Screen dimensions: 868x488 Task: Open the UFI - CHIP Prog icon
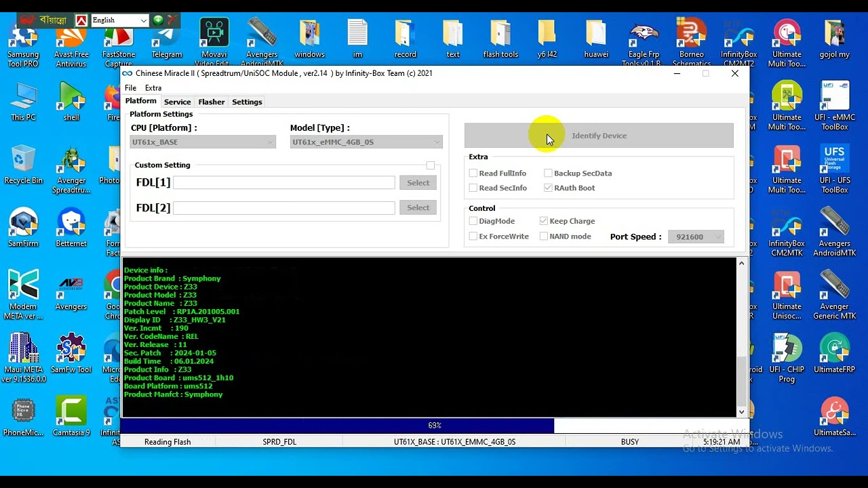[787, 359]
